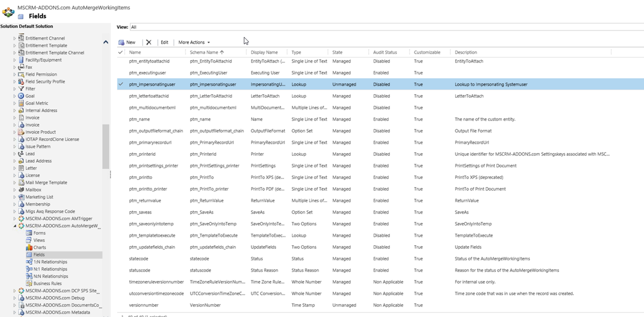Expand the Issue Pattern tree node

14,147
